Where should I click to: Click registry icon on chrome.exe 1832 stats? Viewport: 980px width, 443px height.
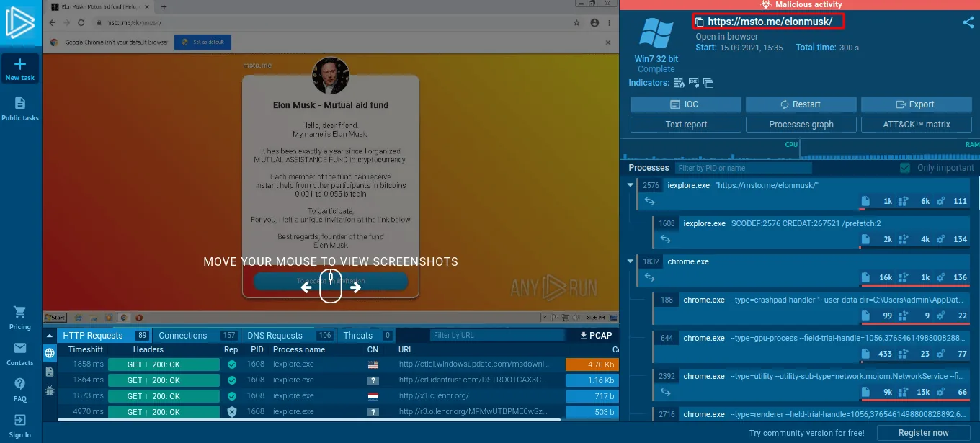[x=904, y=277]
